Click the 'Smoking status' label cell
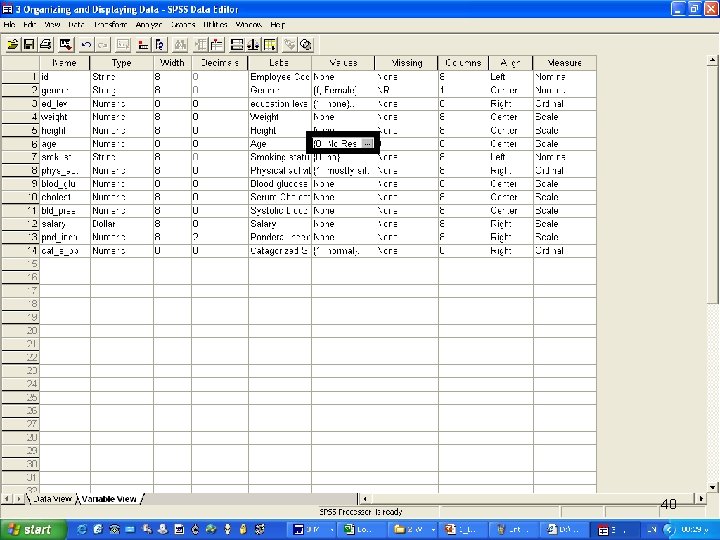The width and height of the screenshot is (720, 540). [x=280, y=157]
